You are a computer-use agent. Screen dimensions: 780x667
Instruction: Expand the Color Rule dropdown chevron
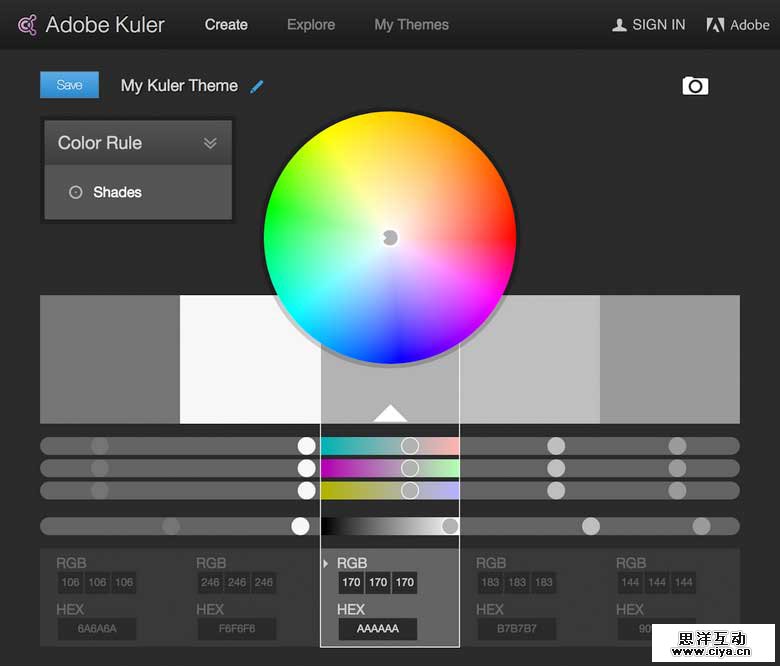210,143
